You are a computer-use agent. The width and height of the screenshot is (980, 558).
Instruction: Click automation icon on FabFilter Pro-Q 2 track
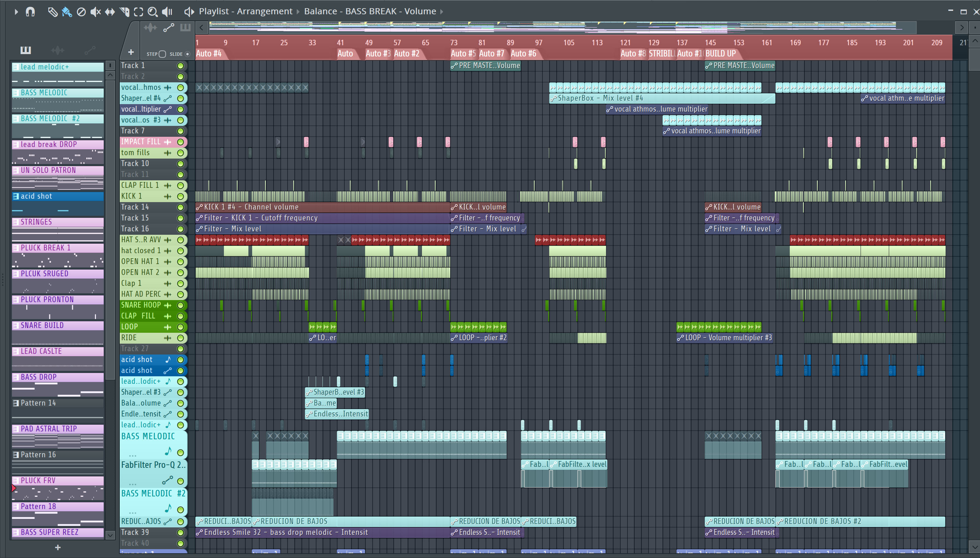pos(167,480)
